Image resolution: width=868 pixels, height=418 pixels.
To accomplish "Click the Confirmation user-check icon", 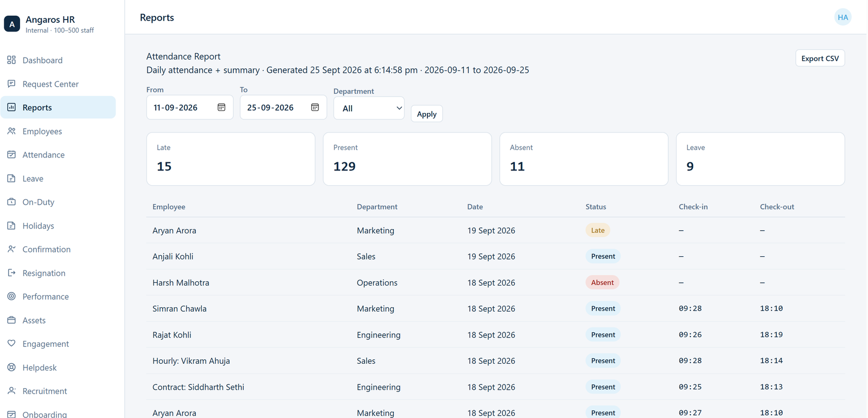I will click(11, 249).
